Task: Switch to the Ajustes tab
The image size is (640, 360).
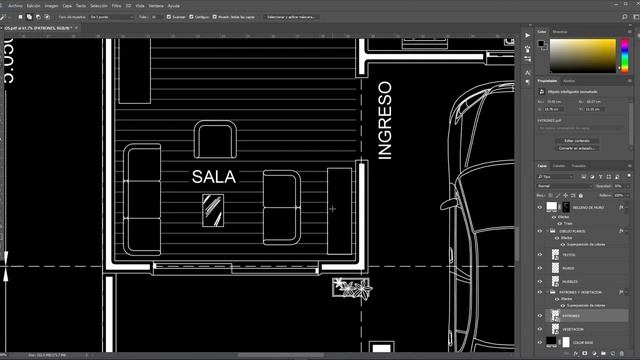Action: pyautogui.click(x=569, y=81)
